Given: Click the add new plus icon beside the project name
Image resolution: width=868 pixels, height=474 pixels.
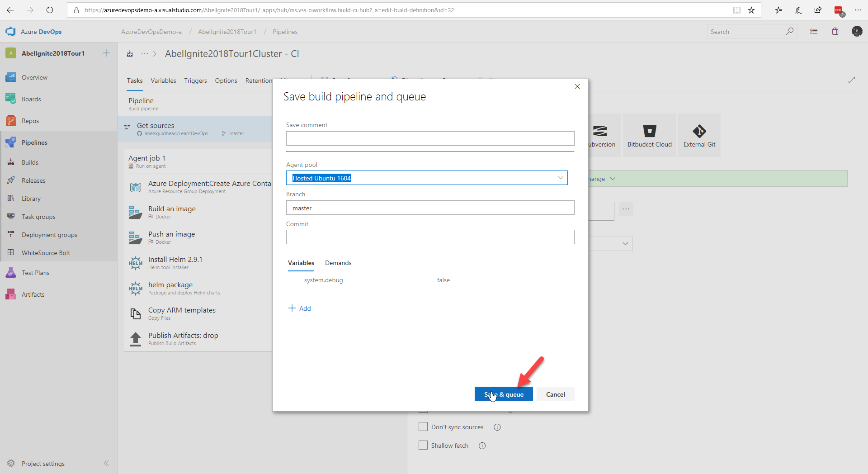Looking at the screenshot, I should pyautogui.click(x=106, y=53).
